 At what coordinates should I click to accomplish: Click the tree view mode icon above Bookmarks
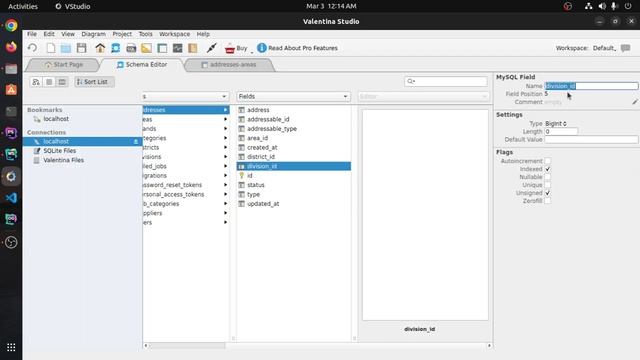[36, 82]
